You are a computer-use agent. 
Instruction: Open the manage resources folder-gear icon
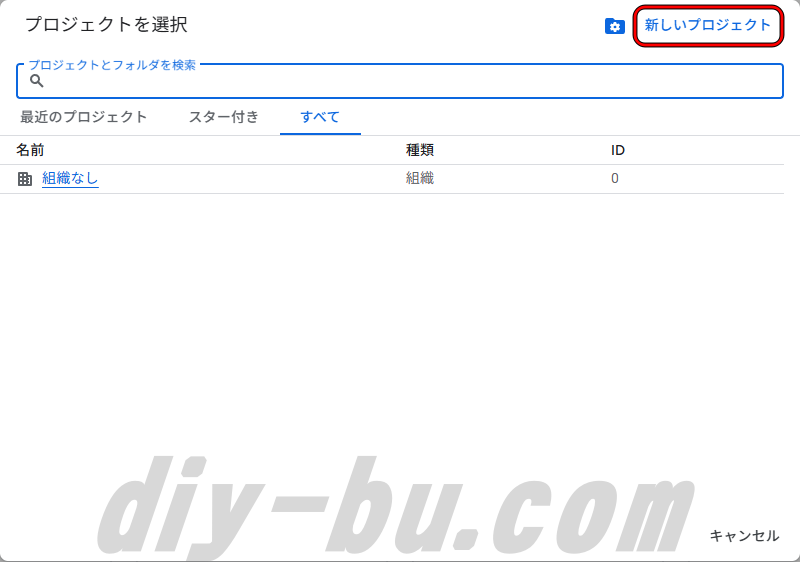click(615, 26)
